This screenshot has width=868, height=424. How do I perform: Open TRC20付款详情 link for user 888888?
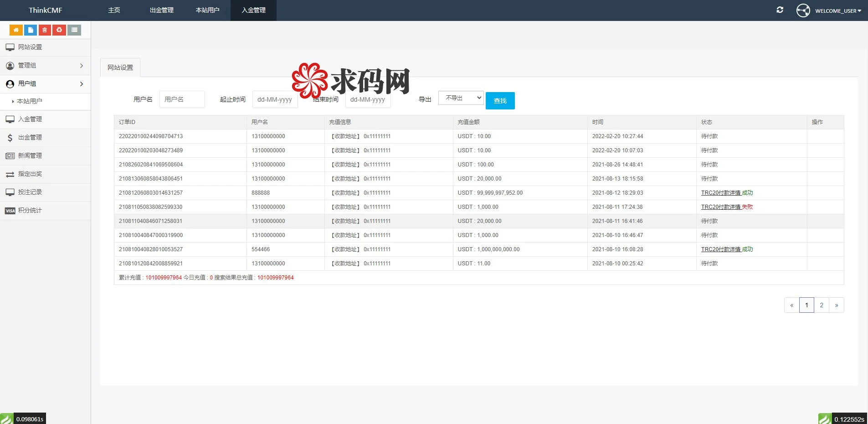click(x=720, y=193)
